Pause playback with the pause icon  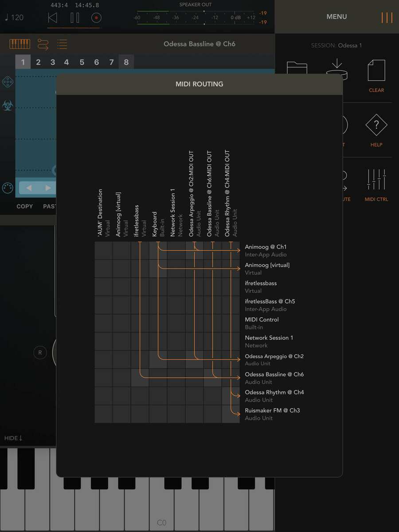coord(75,18)
